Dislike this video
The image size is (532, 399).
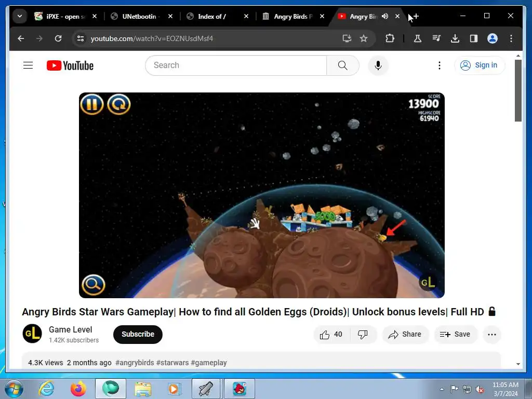click(363, 335)
